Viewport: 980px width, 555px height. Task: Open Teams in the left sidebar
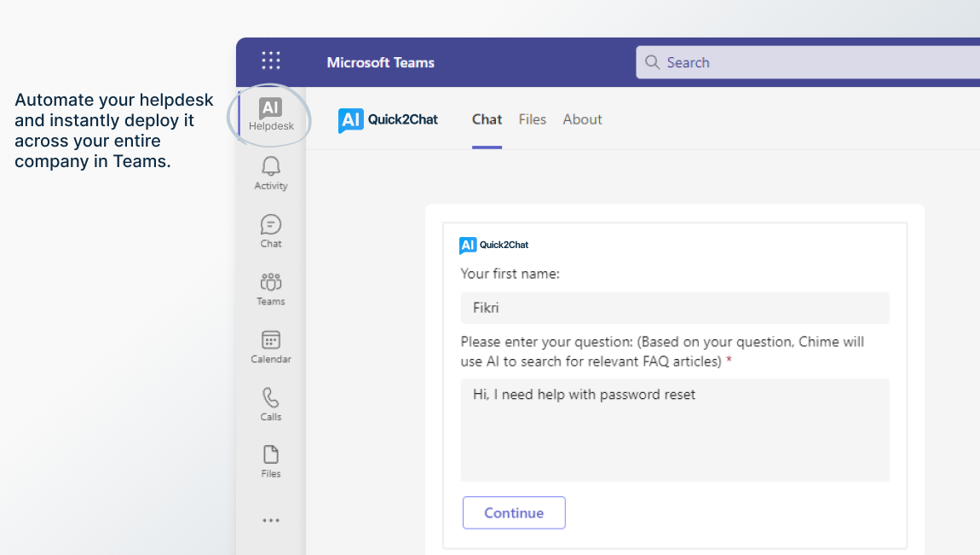pyautogui.click(x=271, y=288)
